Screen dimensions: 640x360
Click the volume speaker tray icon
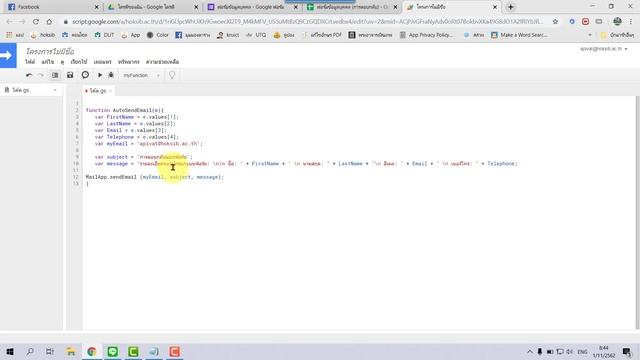pyautogui.click(x=569, y=351)
